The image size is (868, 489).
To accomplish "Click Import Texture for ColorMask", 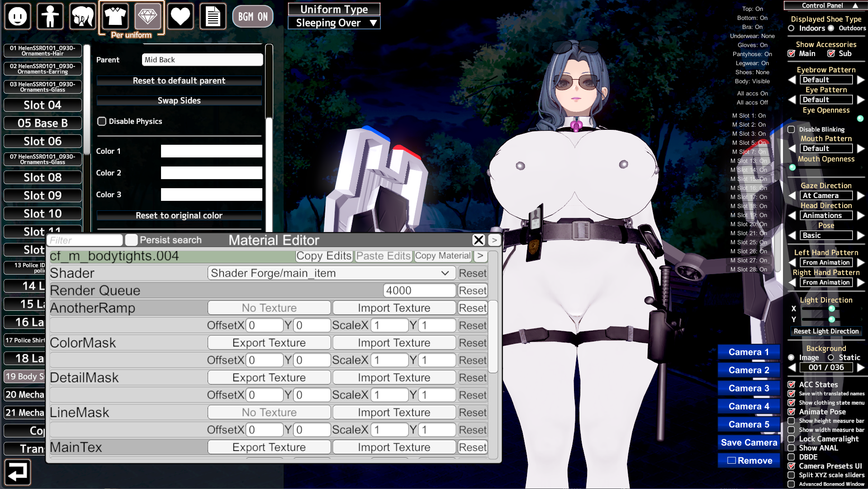I will point(394,343).
